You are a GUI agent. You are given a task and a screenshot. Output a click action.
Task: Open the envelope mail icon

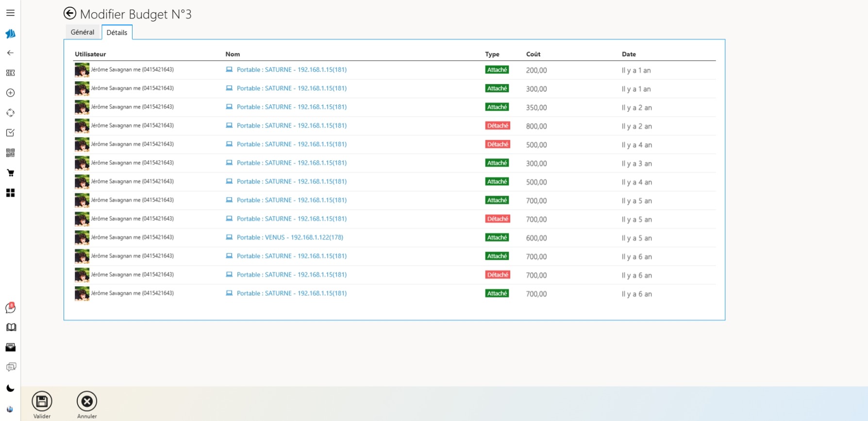[10, 347]
